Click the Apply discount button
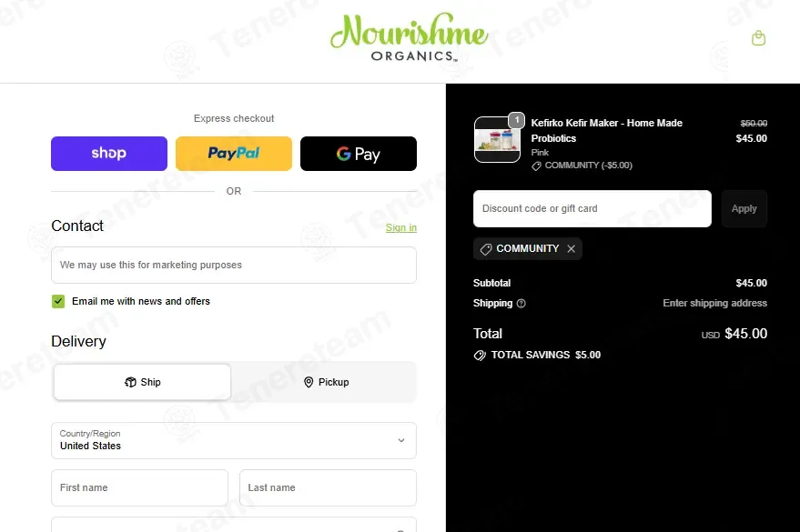 pyautogui.click(x=744, y=208)
